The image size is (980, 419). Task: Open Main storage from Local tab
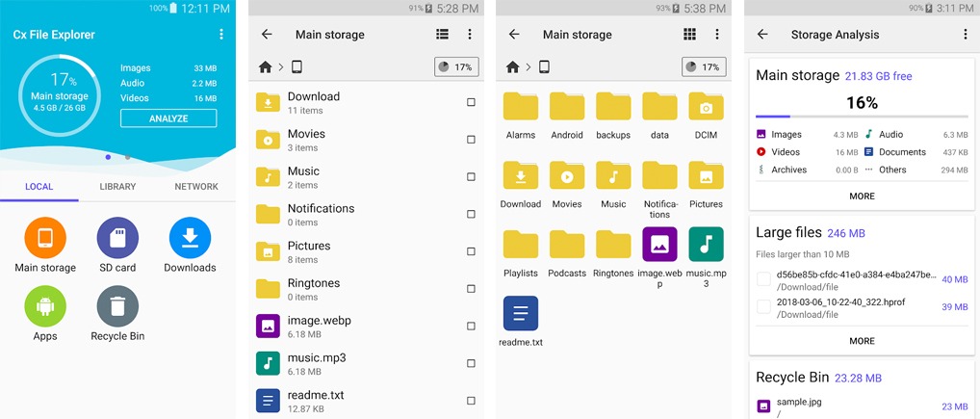pyautogui.click(x=45, y=238)
